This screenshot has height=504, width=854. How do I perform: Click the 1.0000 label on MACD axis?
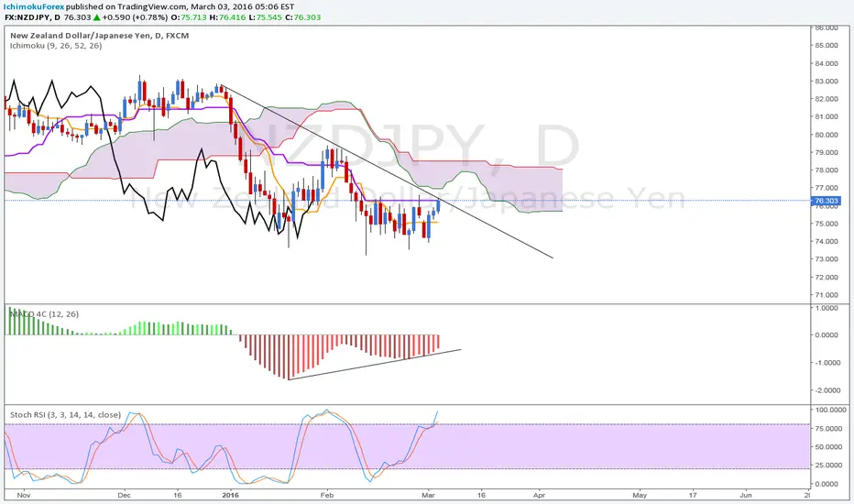click(x=827, y=308)
